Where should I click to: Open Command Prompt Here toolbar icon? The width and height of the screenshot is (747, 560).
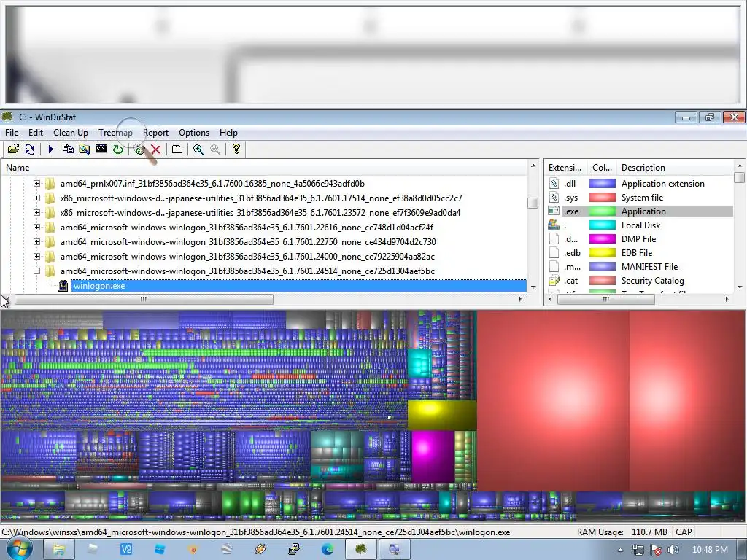click(101, 149)
